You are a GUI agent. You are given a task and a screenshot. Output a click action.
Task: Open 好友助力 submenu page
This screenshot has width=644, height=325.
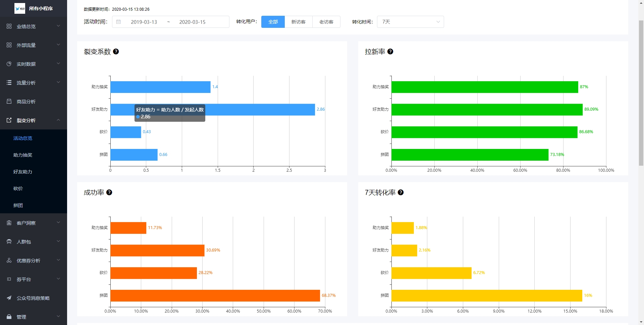(x=23, y=172)
